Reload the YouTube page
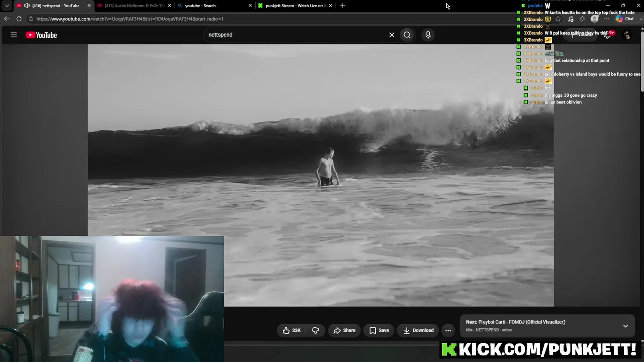This screenshot has width=644, height=362. (x=19, y=19)
